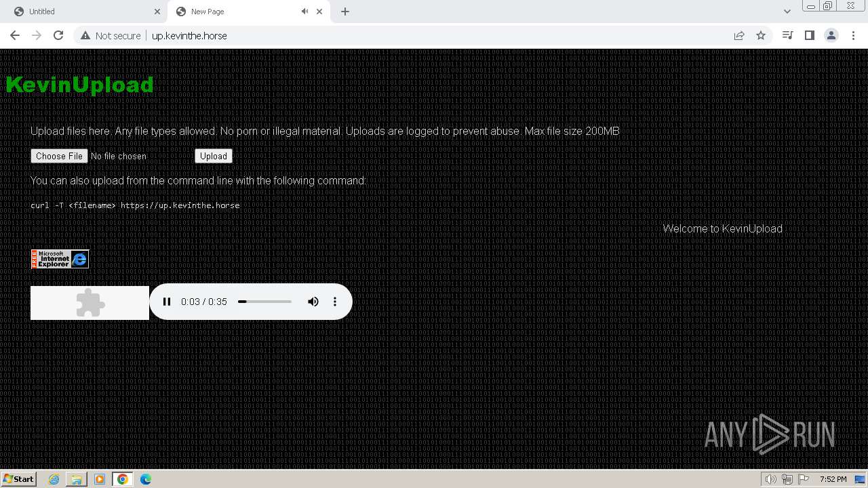This screenshot has width=868, height=488.
Task: Expand the tab search chevron
Action: click(787, 12)
